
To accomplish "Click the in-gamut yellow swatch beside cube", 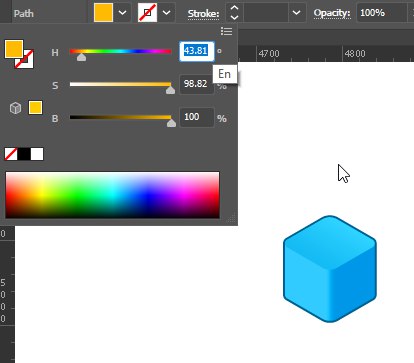I will tap(35, 108).
